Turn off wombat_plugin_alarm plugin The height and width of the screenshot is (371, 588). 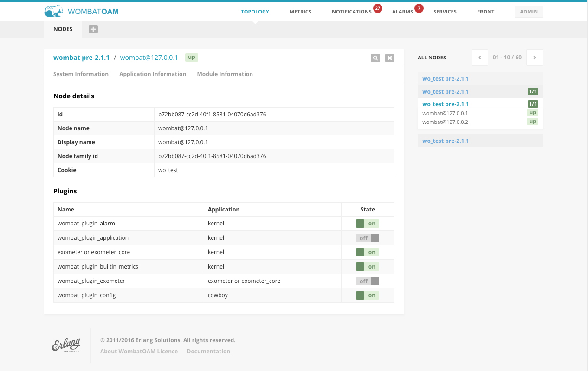click(x=368, y=224)
